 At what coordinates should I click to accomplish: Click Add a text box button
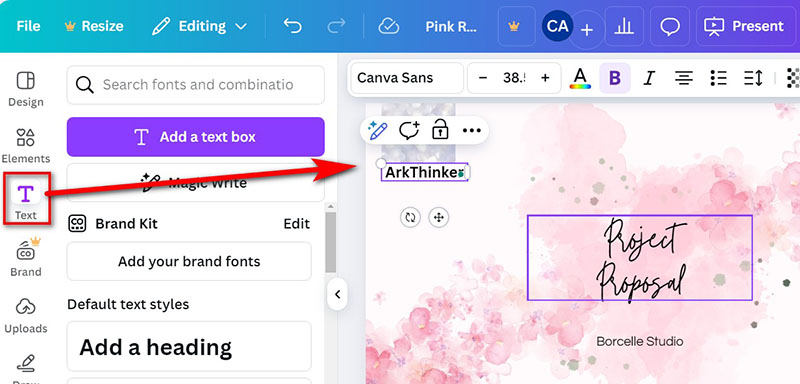(195, 137)
